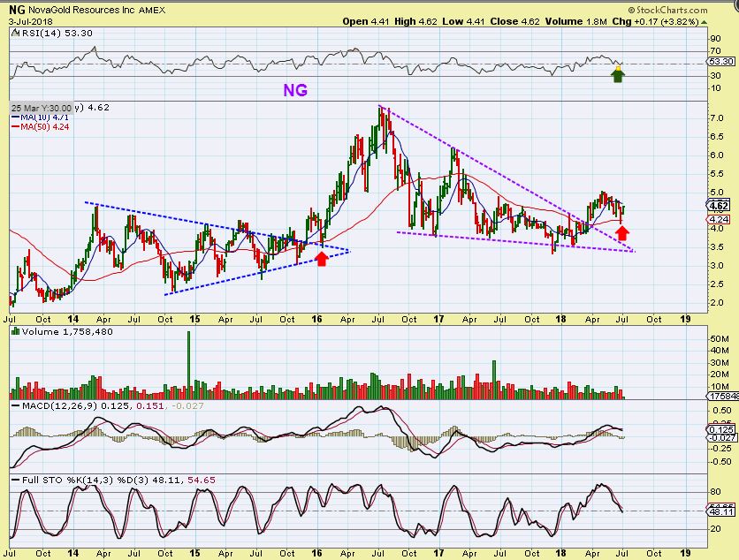Click the 50M volume axis label
The image size is (739, 560).
720,338
